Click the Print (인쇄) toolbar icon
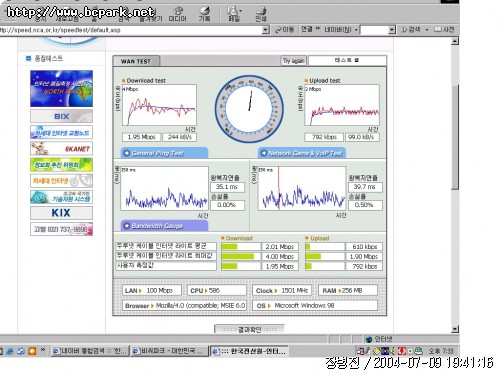The height and width of the screenshot is (375, 500). 261,14
